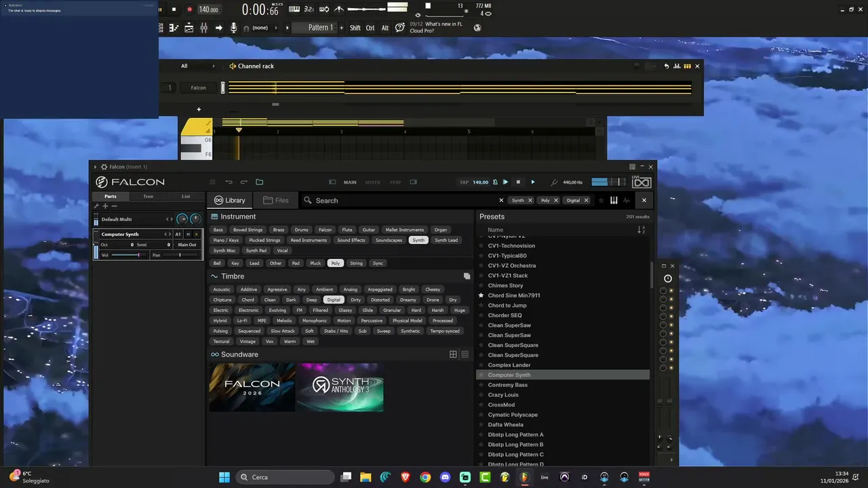Click the microphone recording icon in FL toolbar
The width and height of the screenshot is (868, 488).
click(233, 28)
